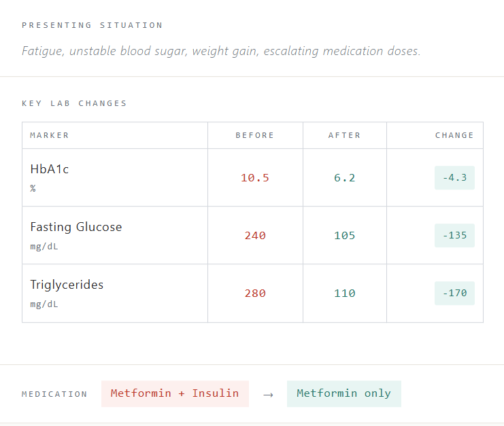Viewport: 504px width, 426px height.
Task: Select the Fasting Glucose change badge -135
Action: click(454, 236)
